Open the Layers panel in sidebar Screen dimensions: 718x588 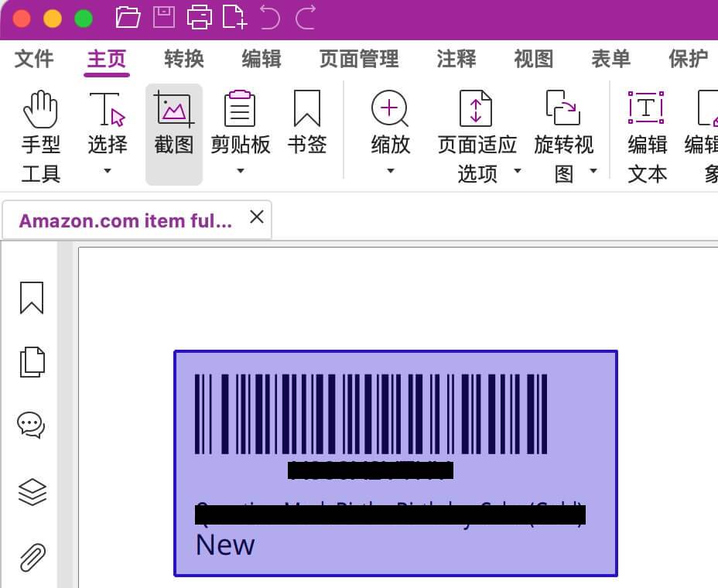coord(32,492)
